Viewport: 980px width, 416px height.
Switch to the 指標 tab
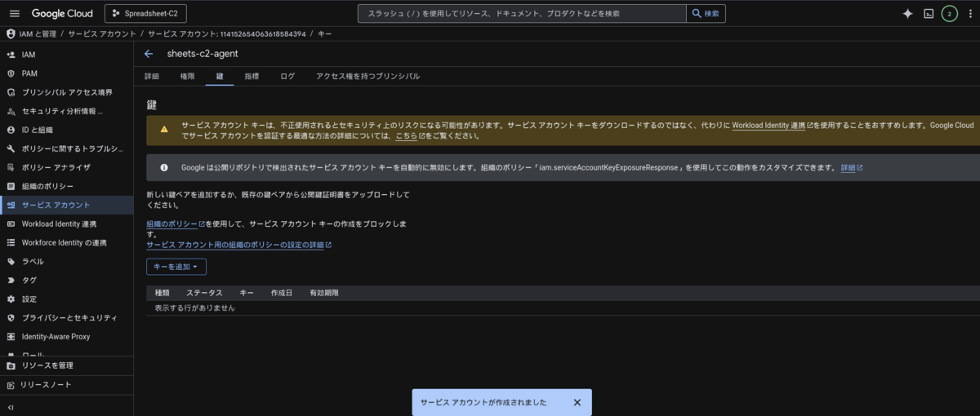tap(252, 76)
